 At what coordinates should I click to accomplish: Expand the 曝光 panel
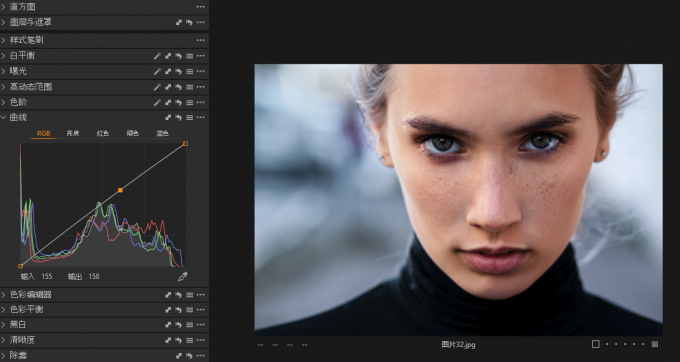point(3,71)
